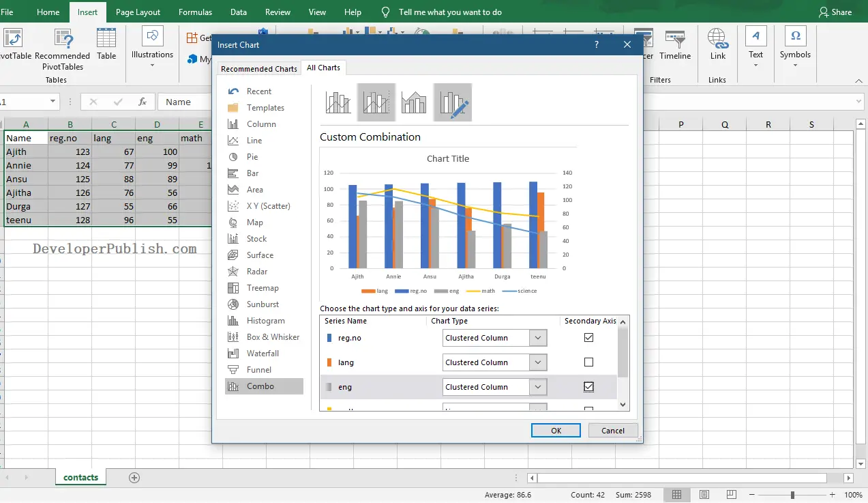Expand the Text ribbon dropdown
Screen dimensions: 868x503
tap(755, 66)
